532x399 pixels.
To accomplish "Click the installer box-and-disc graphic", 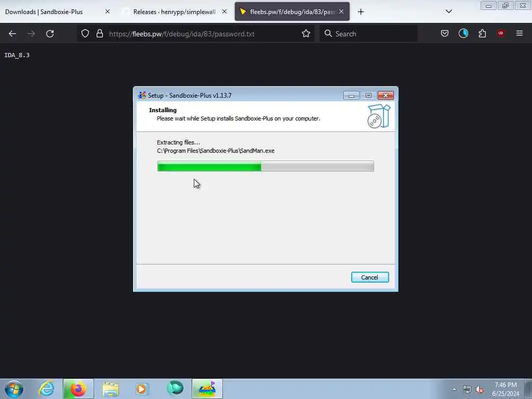I will pyautogui.click(x=379, y=116).
